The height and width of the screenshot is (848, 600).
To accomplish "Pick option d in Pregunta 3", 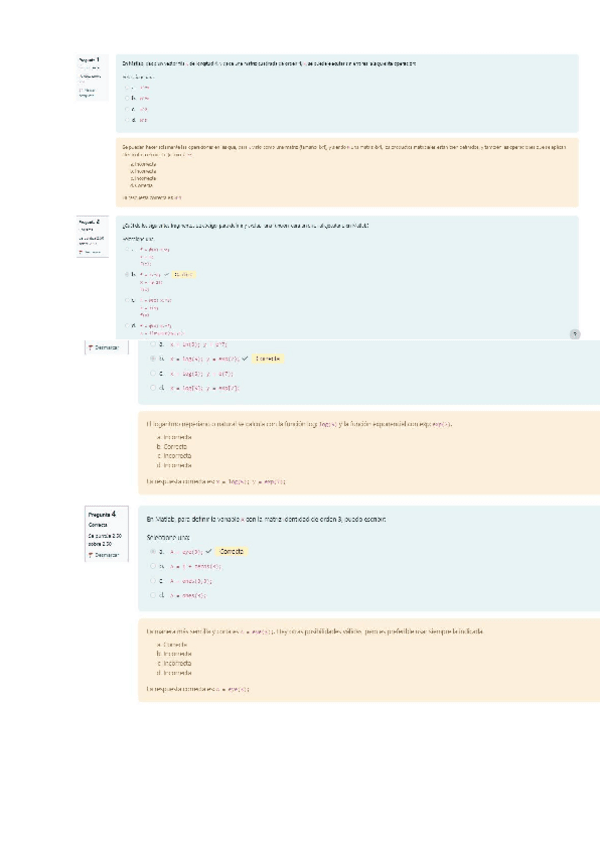I will pyautogui.click(x=153, y=387).
